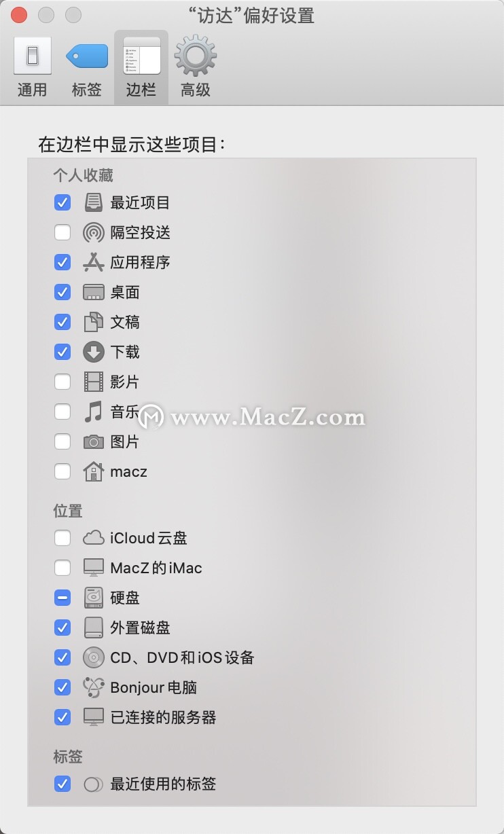Click the 音乐 music note icon
Screen dimensions: 504x834
pyautogui.click(x=94, y=412)
